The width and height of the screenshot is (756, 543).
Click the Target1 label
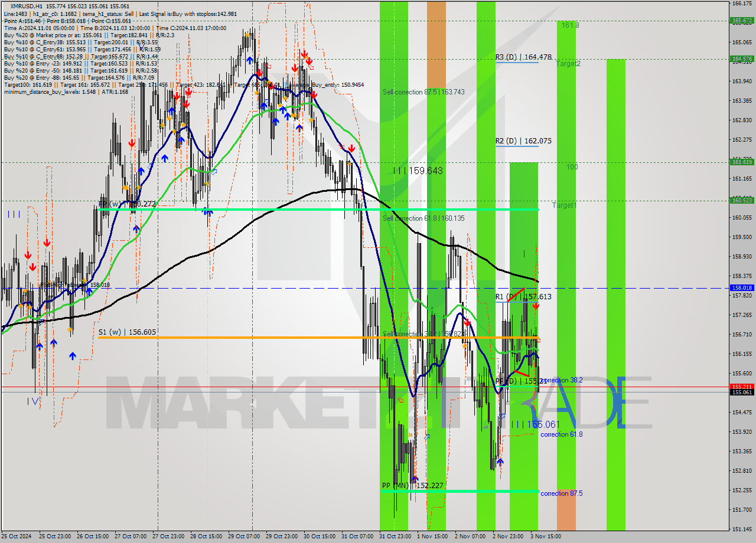coord(564,205)
